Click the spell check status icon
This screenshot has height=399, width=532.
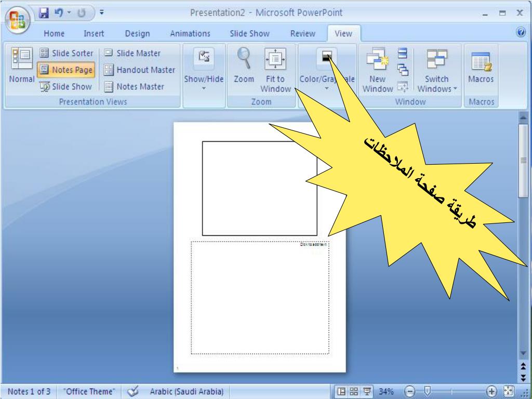[x=132, y=391]
